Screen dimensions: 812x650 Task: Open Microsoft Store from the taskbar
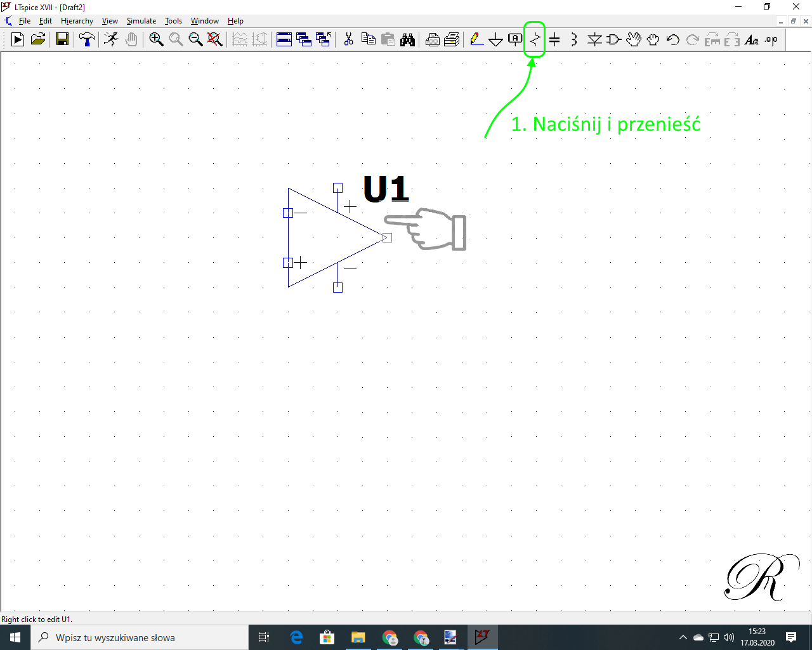pyautogui.click(x=327, y=637)
